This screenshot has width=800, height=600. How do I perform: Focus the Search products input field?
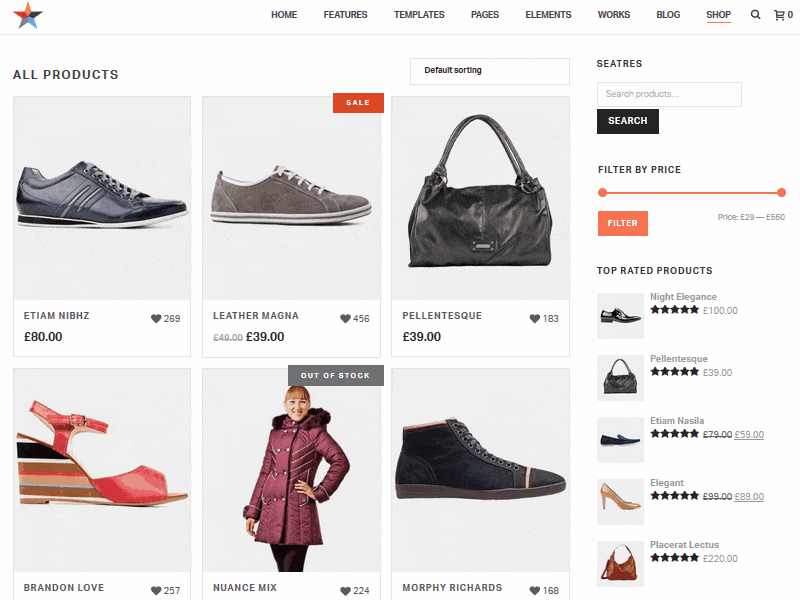[x=669, y=94]
